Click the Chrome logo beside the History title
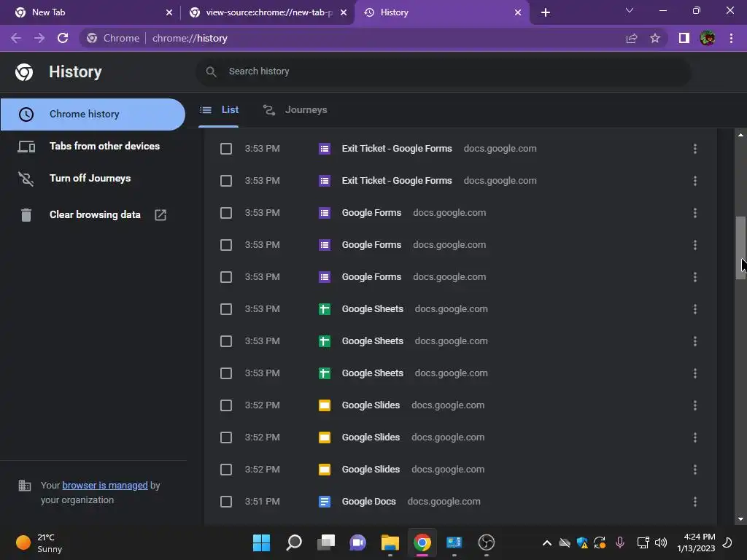 [24, 72]
